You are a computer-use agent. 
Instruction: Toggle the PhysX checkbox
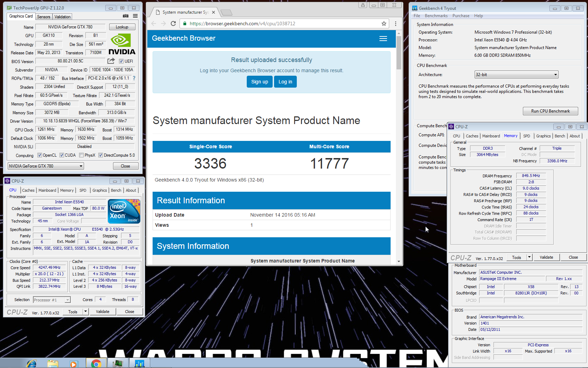click(x=81, y=155)
